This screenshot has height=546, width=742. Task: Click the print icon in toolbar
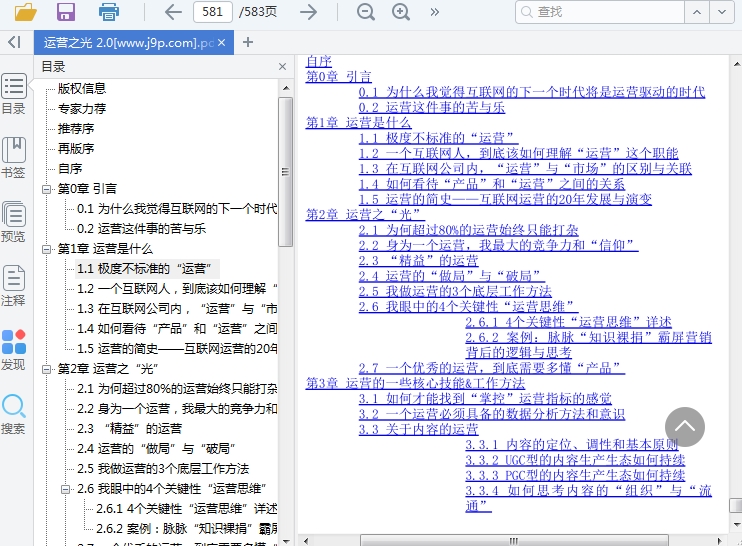[108, 12]
